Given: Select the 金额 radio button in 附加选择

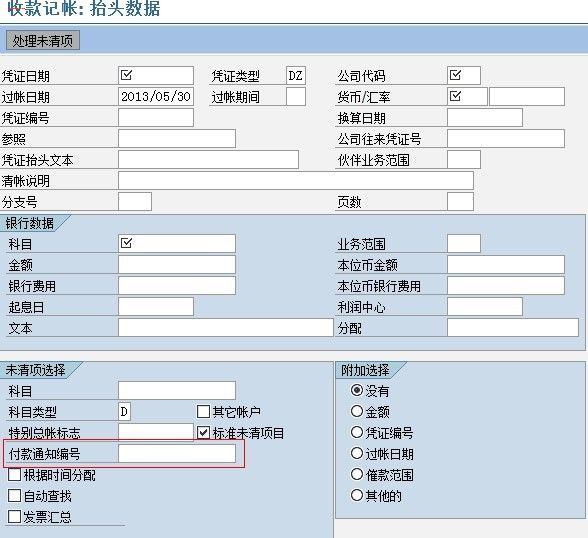Looking at the screenshot, I should (x=357, y=411).
